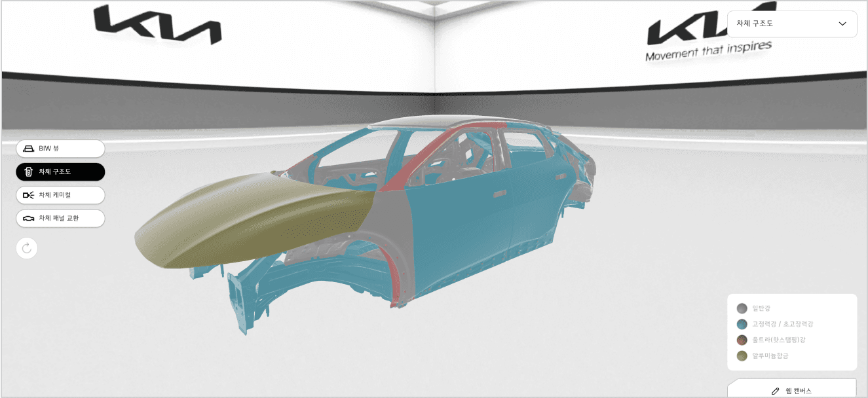Expand the legend panel on the right
This screenshot has width=868, height=398.
(x=791, y=331)
